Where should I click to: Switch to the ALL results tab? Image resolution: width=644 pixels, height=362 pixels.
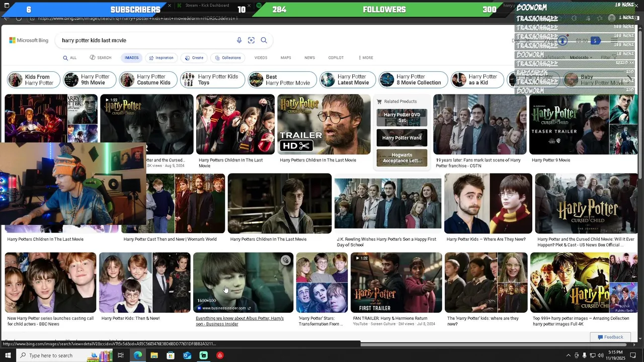coord(70,58)
